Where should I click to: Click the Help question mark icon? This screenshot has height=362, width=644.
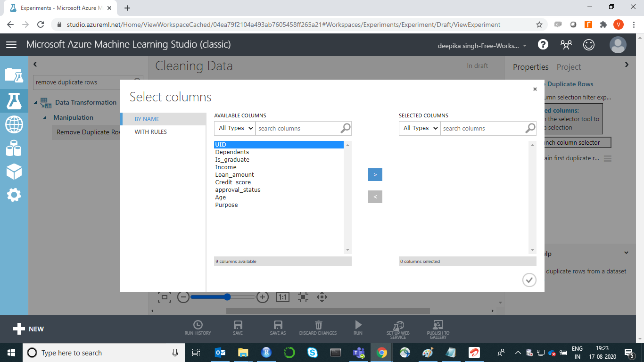tap(543, 45)
